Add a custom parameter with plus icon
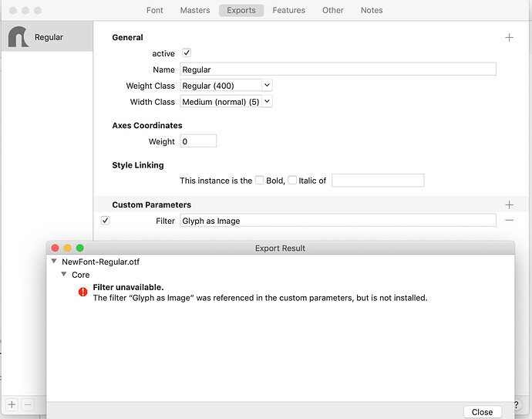Viewport: 532px width, 419px height. click(x=509, y=204)
